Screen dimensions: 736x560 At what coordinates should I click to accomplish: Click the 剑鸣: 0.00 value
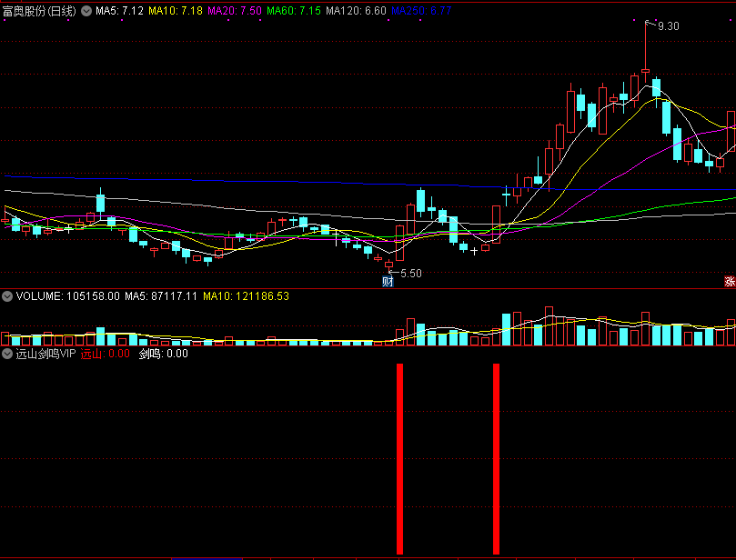pos(164,354)
